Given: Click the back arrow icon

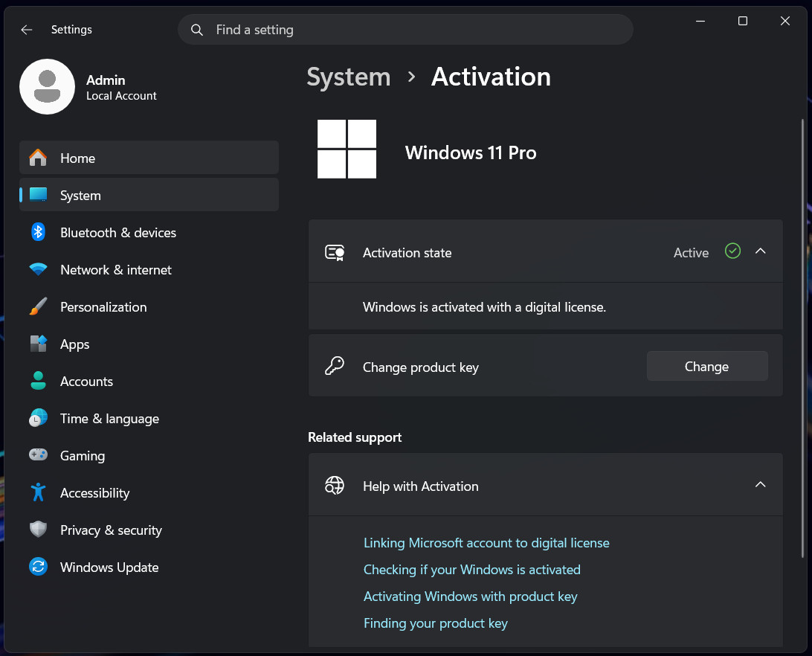Looking at the screenshot, I should point(27,30).
